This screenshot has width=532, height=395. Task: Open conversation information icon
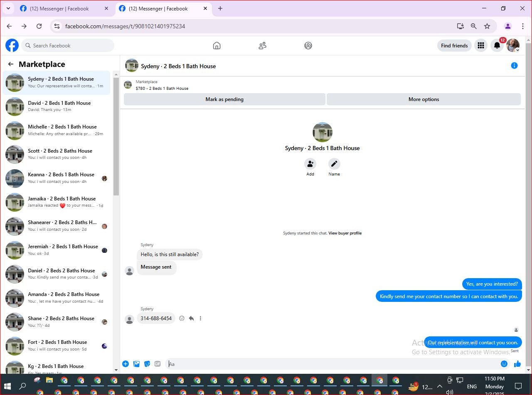tap(514, 66)
